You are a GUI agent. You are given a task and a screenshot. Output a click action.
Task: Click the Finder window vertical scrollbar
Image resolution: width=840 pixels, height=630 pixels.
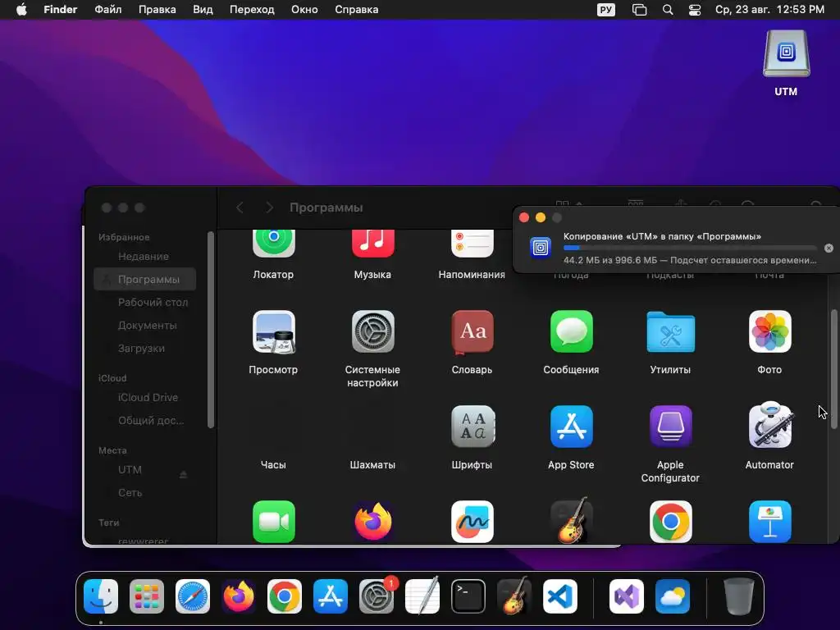[833, 369]
